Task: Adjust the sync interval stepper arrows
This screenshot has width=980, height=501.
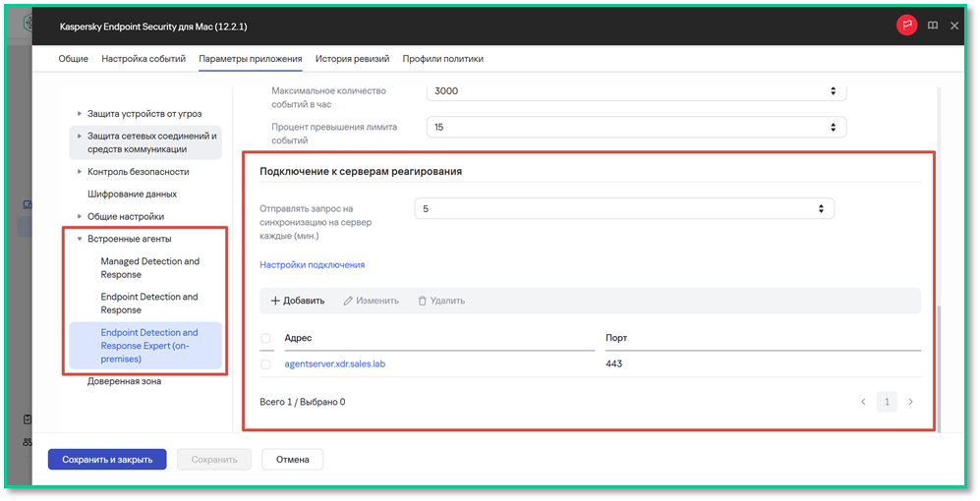Action: click(x=821, y=208)
